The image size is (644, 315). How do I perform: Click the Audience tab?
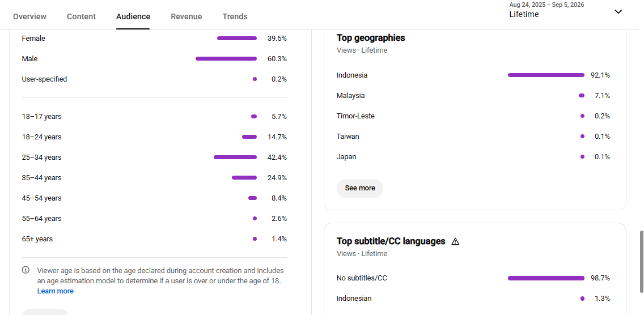(x=133, y=16)
